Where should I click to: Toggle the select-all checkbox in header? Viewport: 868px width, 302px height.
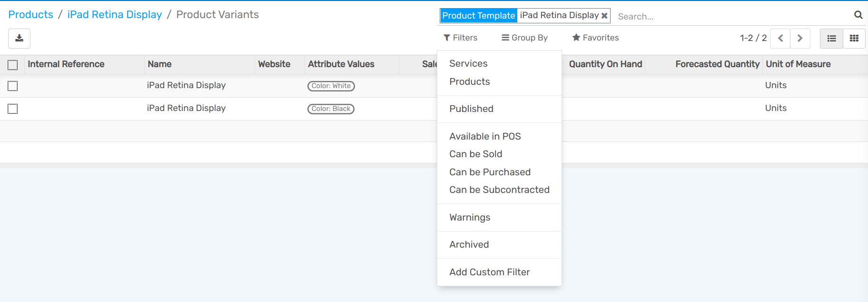13,65
